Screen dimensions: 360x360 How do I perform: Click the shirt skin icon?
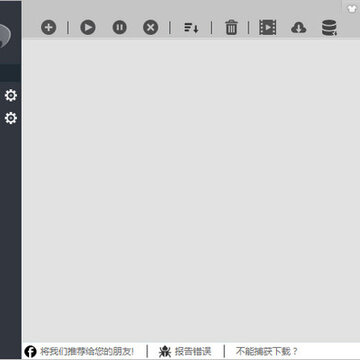point(352,9)
